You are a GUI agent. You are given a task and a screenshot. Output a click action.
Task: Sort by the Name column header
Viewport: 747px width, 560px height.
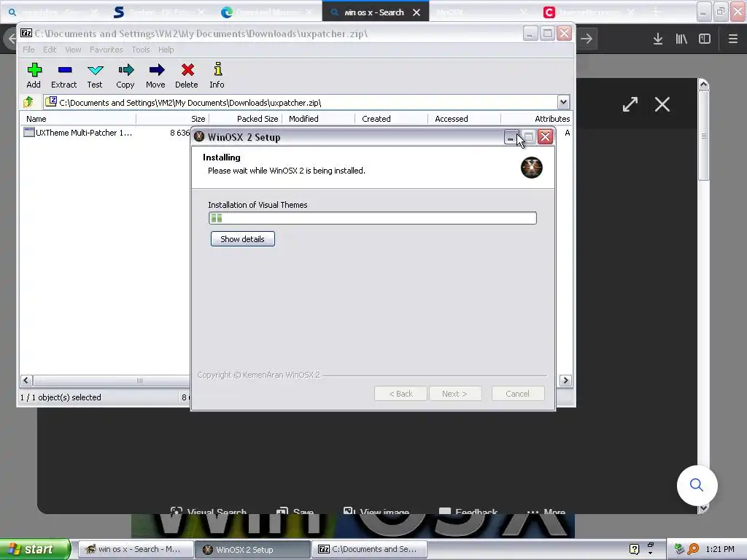(x=78, y=119)
